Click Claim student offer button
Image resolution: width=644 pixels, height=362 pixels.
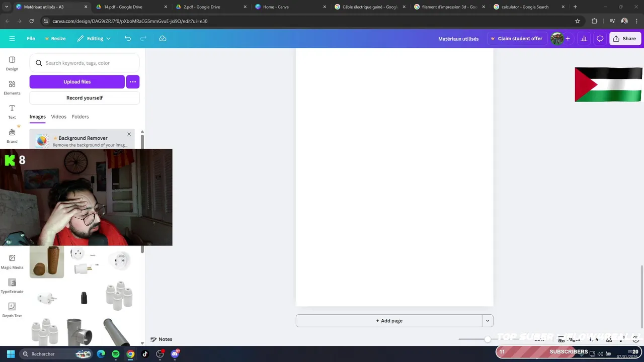pos(516,39)
